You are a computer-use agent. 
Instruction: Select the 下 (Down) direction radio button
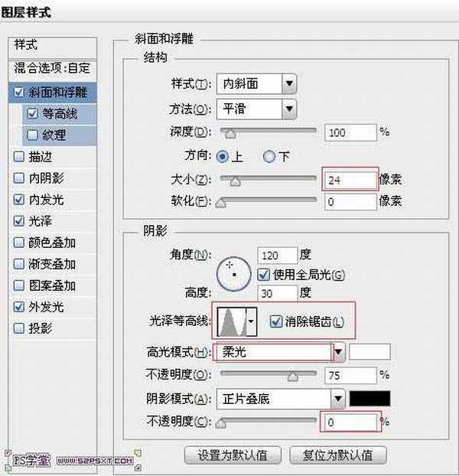coord(269,156)
